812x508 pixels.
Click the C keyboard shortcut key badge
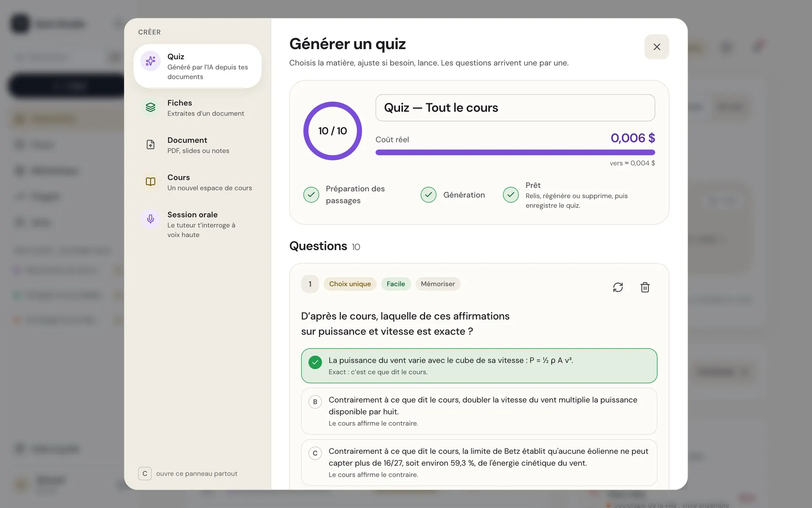coord(145,473)
